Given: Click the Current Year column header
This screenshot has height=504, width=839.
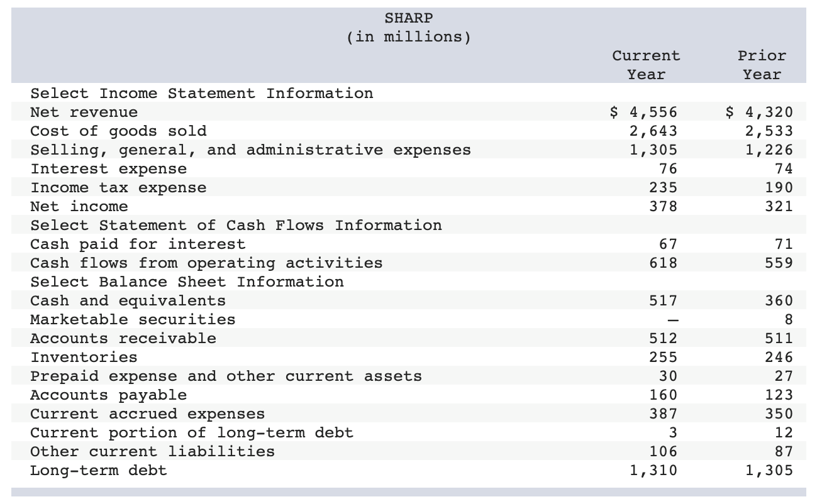Looking at the screenshot, I should [x=647, y=63].
